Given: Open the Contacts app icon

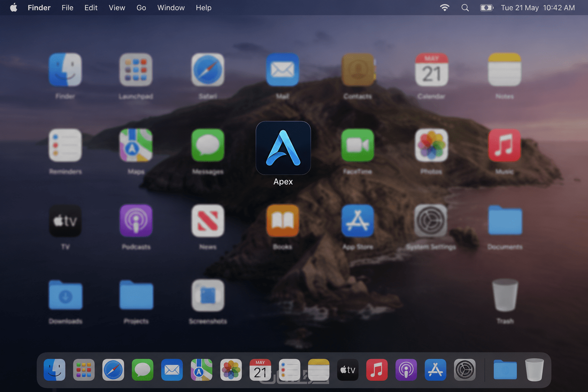Looking at the screenshot, I should click(x=358, y=70).
